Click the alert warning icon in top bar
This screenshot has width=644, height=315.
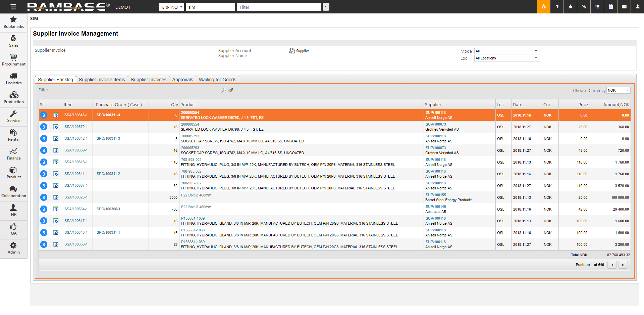[x=543, y=7]
